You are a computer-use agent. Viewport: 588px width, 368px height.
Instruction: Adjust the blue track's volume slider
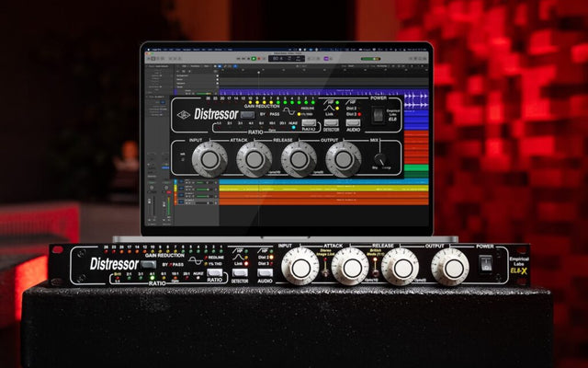[204, 183]
